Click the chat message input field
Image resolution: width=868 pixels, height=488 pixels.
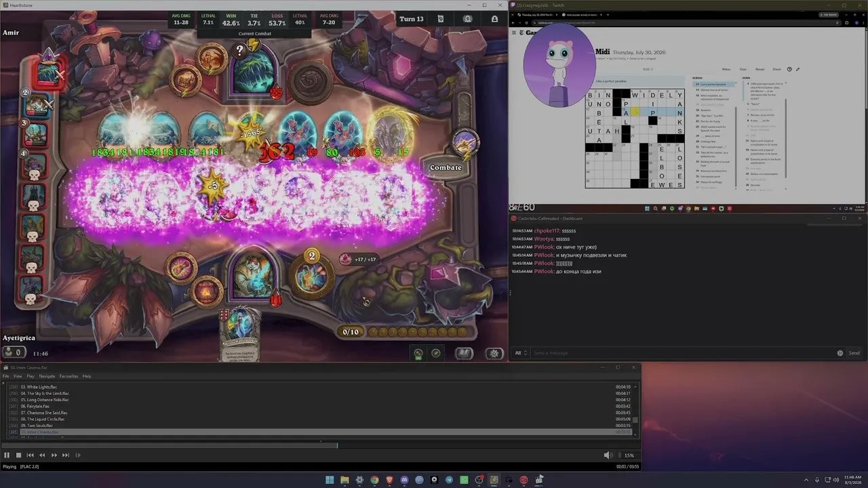pyautogui.click(x=683, y=353)
